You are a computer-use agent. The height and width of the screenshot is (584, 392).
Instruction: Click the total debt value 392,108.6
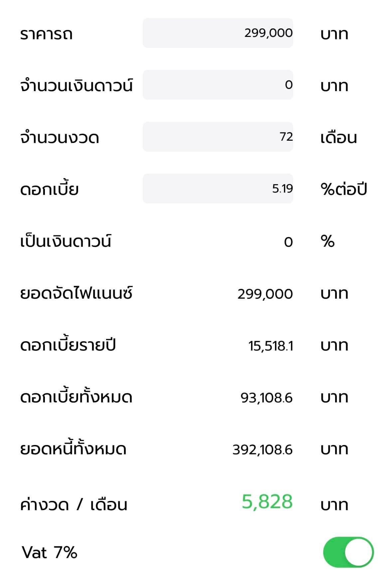click(262, 450)
